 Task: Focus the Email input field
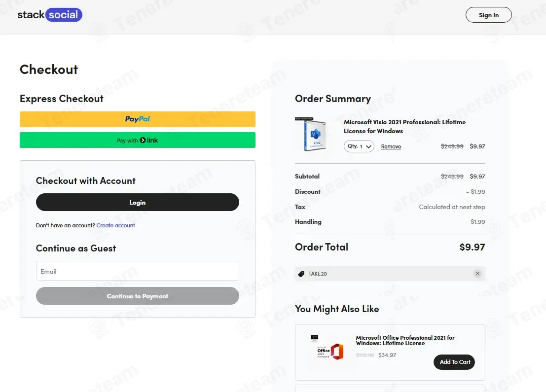point(138,271)
